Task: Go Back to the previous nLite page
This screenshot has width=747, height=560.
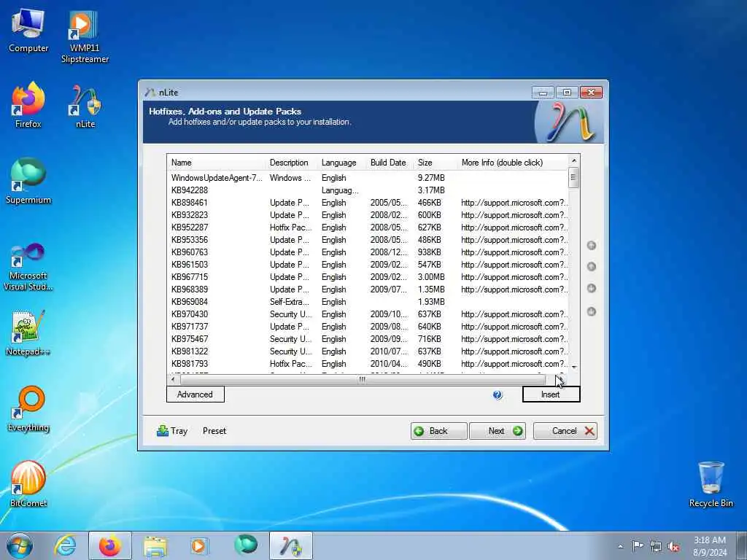Action: click(x=438, y=431)
